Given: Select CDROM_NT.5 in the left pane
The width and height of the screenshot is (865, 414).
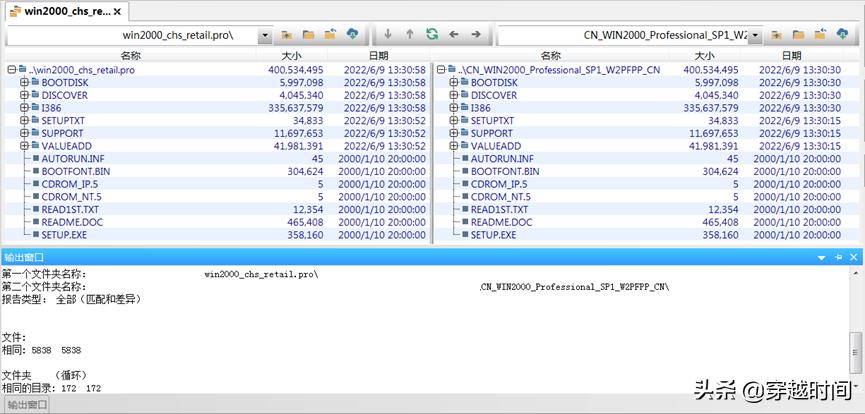Looking at the screenshot, I should pos(72,197).
